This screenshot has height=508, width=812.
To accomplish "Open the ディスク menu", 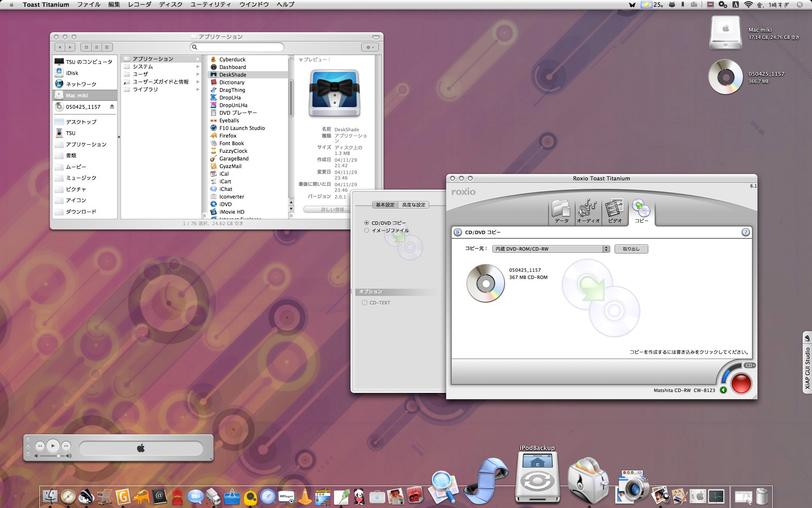I will coord(171,5).
